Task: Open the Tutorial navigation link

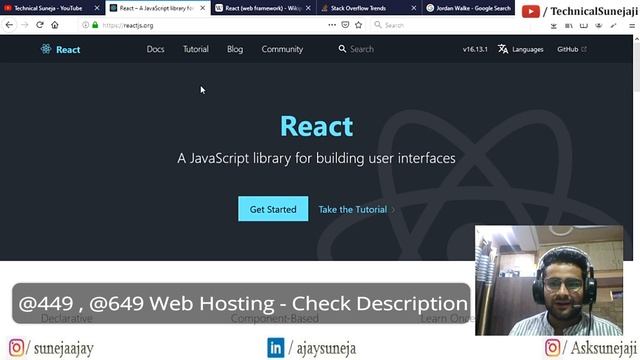Action: pos(196,49)
